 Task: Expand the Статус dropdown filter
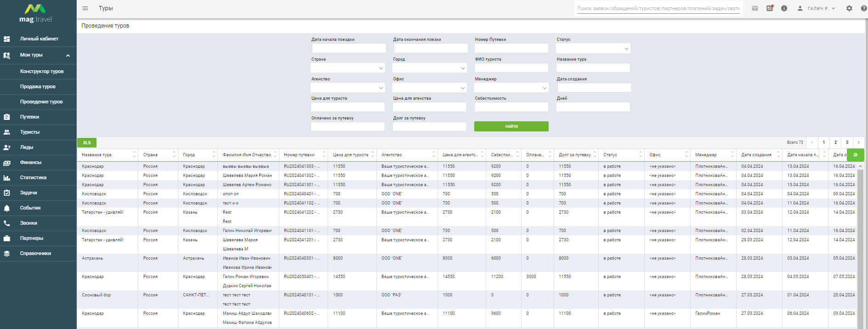(x=593, y=48)
